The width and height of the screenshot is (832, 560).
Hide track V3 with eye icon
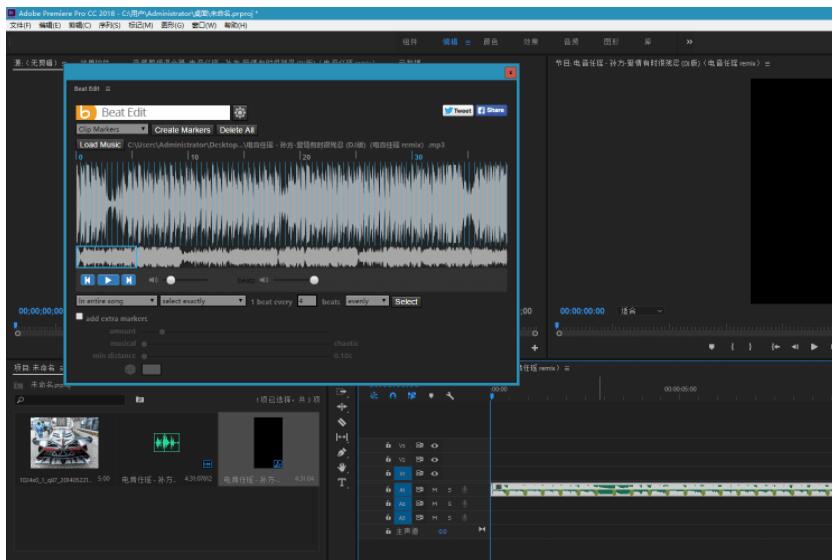click(435, 445)
